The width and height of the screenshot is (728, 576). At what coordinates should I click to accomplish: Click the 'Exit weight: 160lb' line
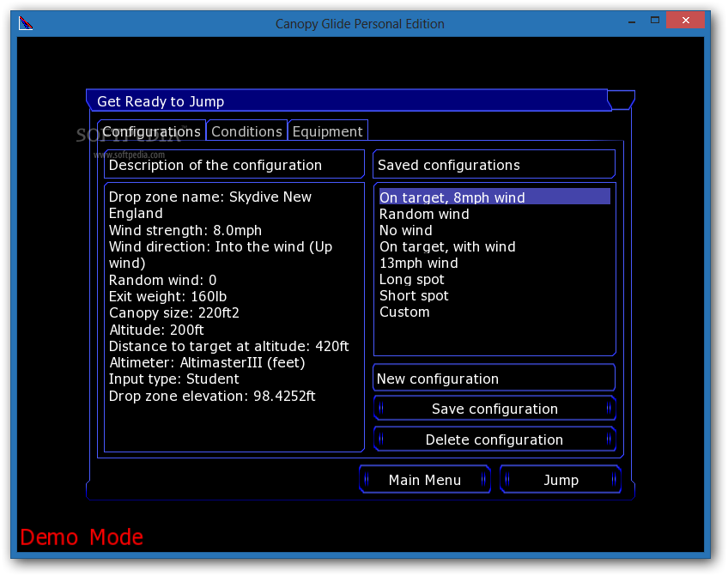[167, 296]
